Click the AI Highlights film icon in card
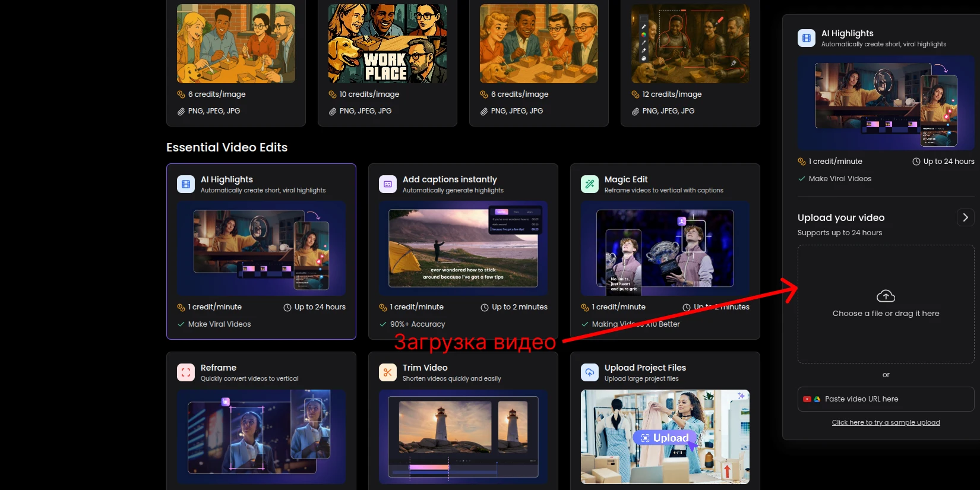 click(186, 184)
